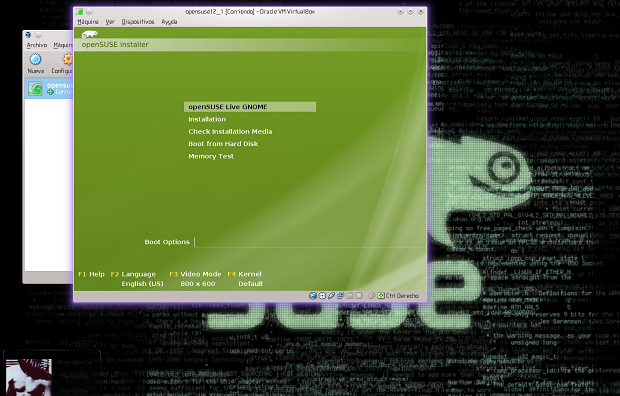
Task: Click the Ctrl Derecho host key label
Action: click(x=402, y=296)
